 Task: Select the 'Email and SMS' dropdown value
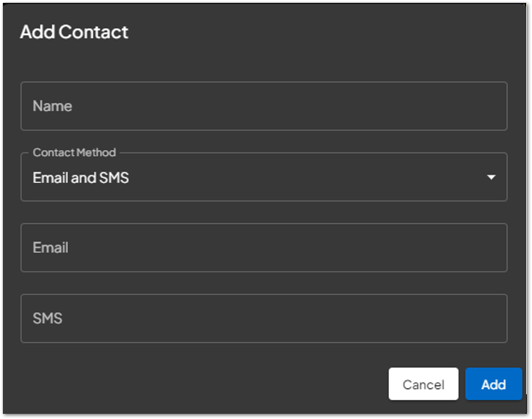(81, 178)
